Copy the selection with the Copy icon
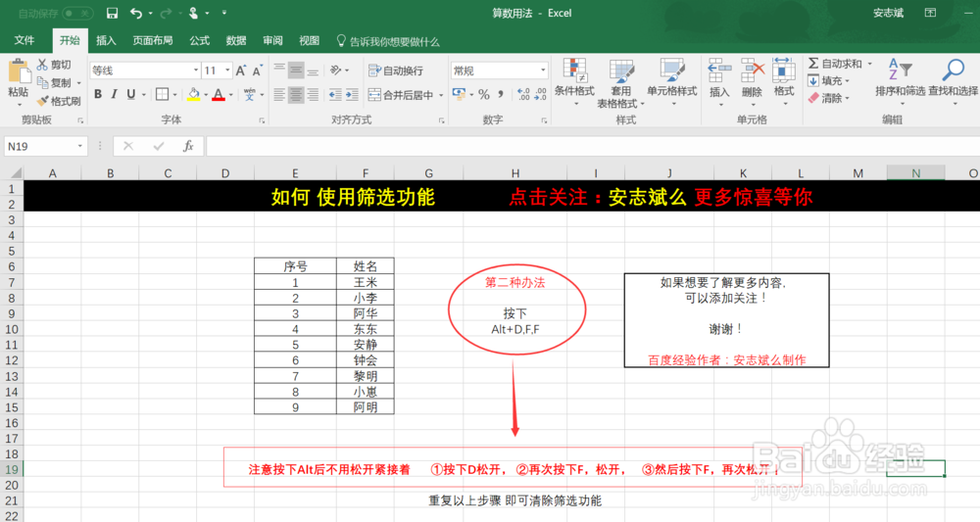Viewport: 980px width, 522px height. [42, 82]
